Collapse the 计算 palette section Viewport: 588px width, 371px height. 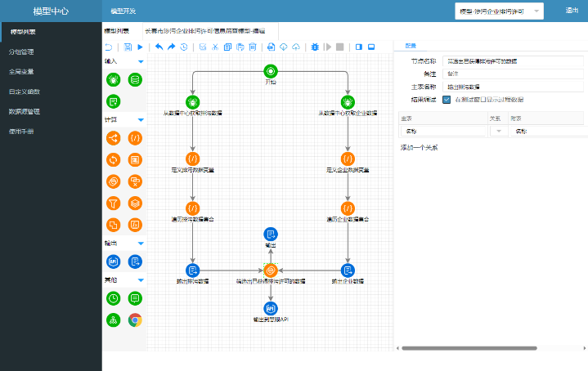(x=141, y=119)
